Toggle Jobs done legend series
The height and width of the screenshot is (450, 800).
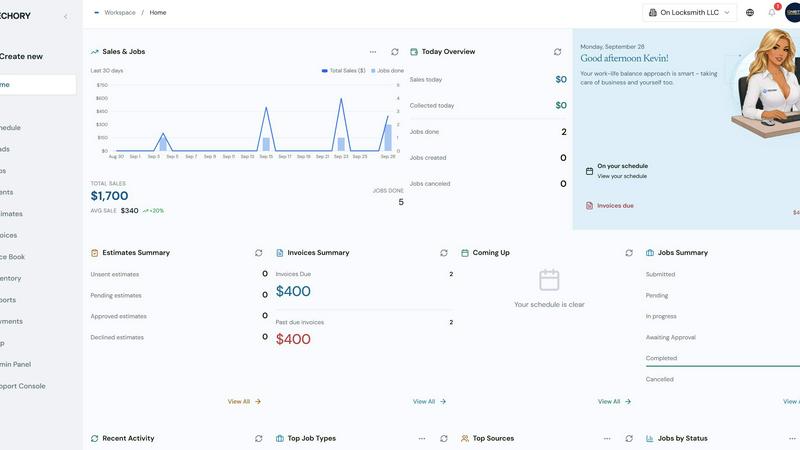[x=387, y=71]
